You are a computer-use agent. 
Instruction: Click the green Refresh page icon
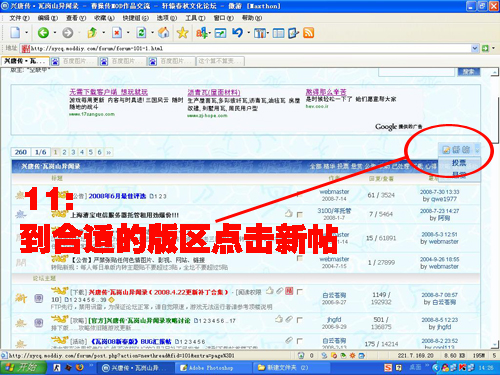coord(141,33)
